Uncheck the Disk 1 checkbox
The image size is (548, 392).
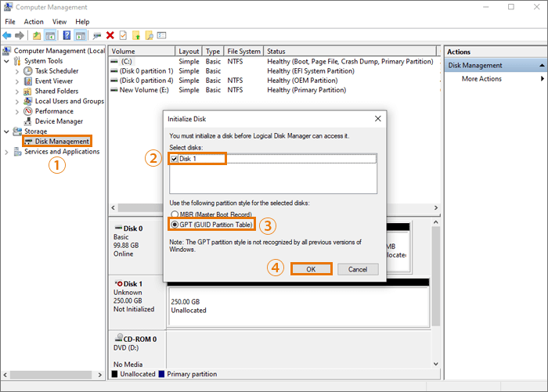coord(175,159)
